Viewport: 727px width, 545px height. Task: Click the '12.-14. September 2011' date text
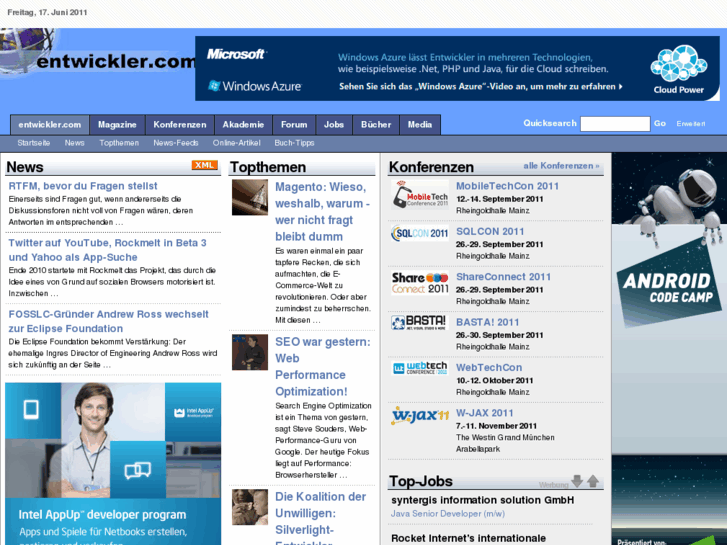coord(499,199)
